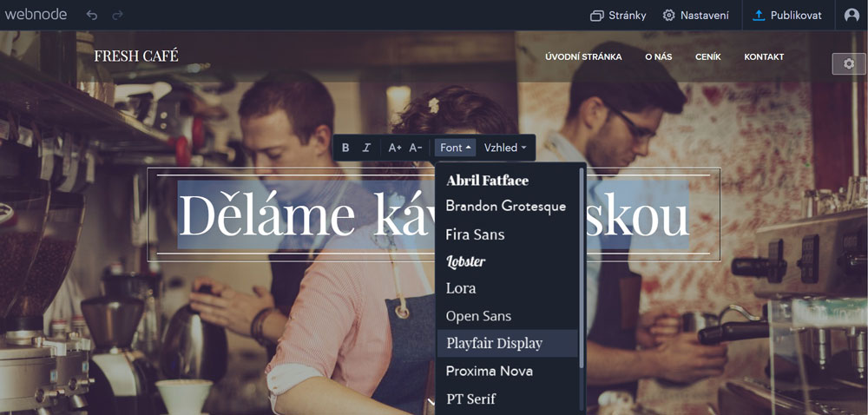Click the FRESH CAFÉ site title
Screen dimensions: 868x415
point(136,56)
